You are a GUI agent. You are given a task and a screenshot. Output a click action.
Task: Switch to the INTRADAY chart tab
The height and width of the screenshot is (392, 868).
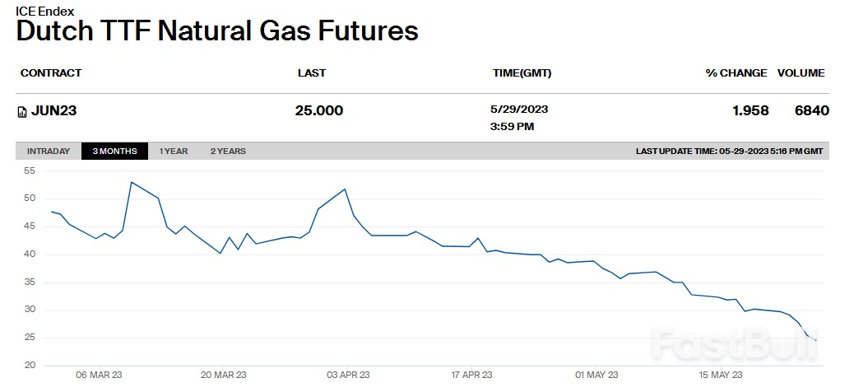49,152
